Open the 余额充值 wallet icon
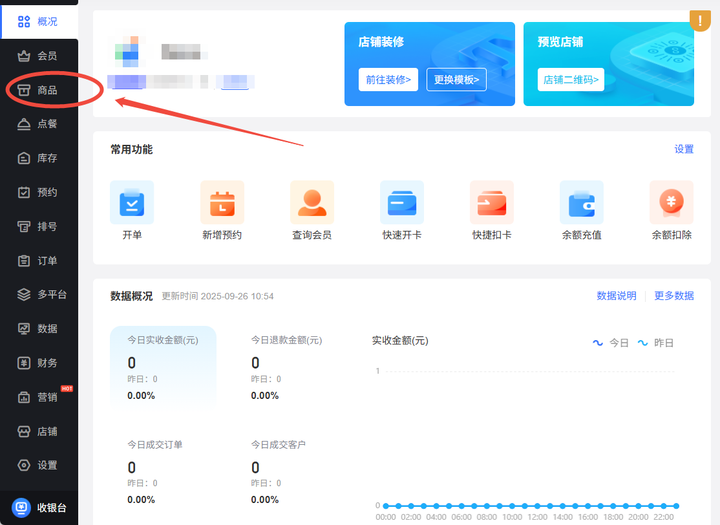Image resolution: width=720 pixels, height=525 pixels. click(x=582, y=203)
